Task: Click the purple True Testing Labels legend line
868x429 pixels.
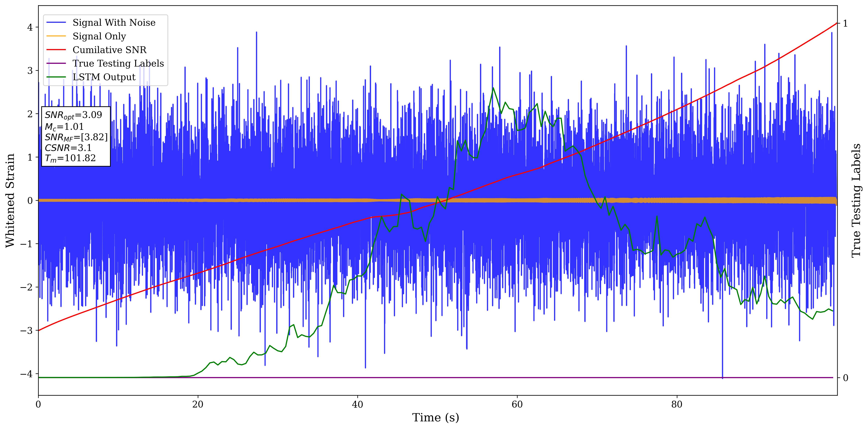Action: 56,63
